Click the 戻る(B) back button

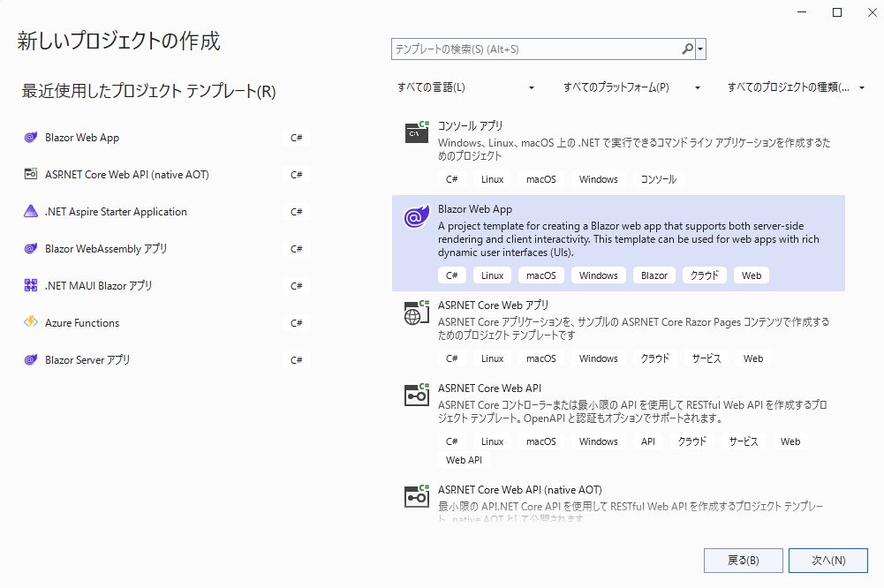(743, 561)
